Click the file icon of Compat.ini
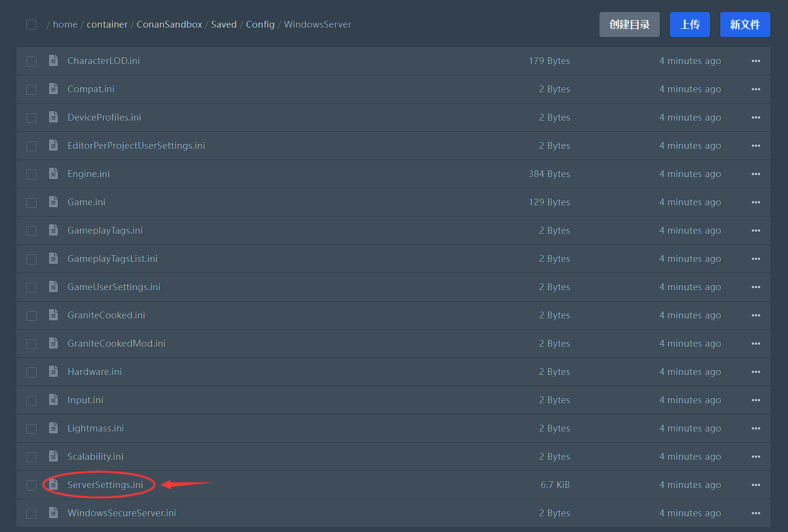 tap(53, 89)
